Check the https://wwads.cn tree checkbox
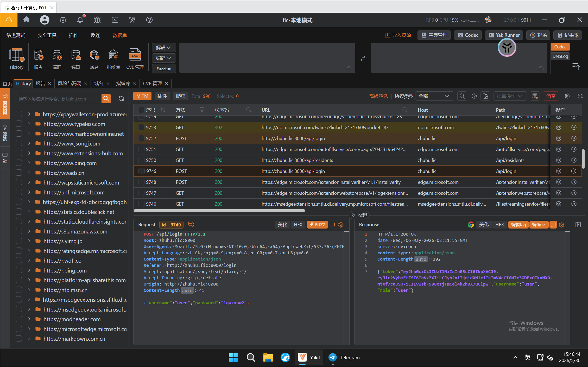Screen dimensions: 588x367 (x=19, y=173)
